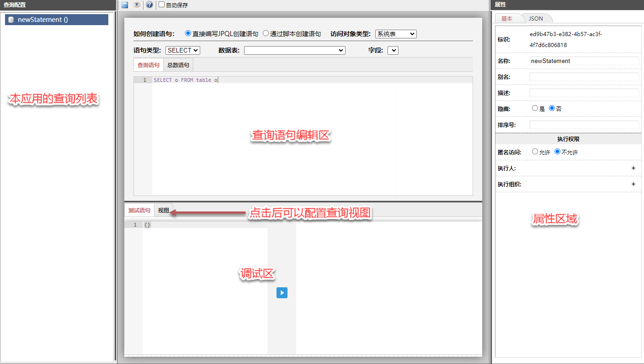The height and width of the screenshot is (364, 644).
Task: Select 通过脚本创建语句 radio option
Action: click(266, 33)
